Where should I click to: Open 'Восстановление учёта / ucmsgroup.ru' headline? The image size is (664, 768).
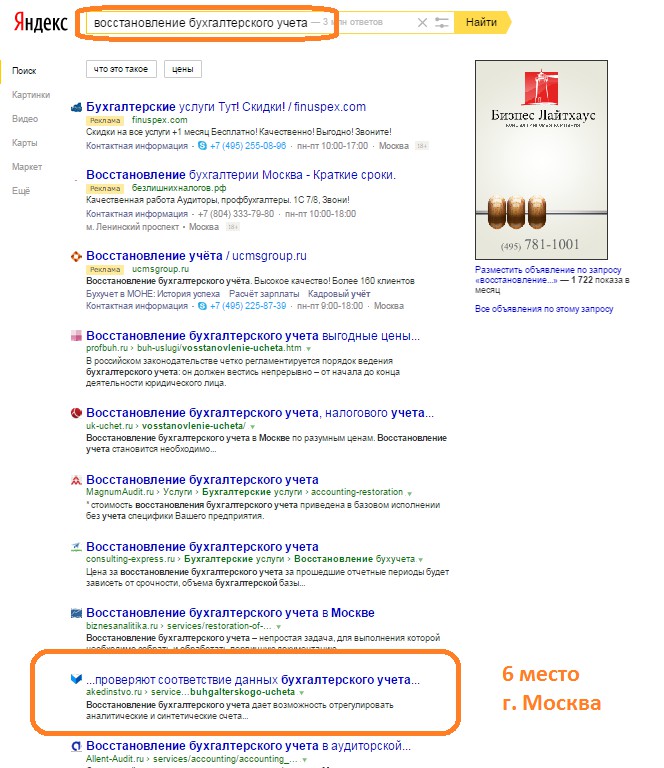click(x=196, y=256)
